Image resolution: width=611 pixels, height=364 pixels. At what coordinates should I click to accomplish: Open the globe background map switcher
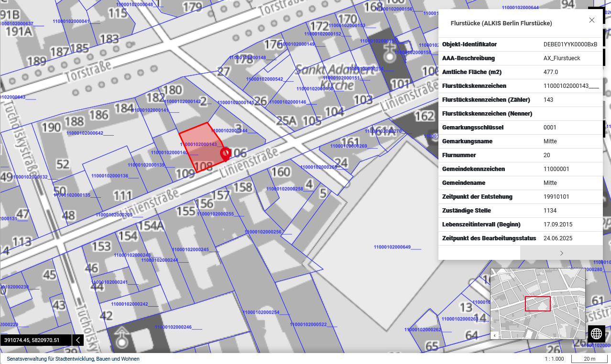(x=596, y=333)
